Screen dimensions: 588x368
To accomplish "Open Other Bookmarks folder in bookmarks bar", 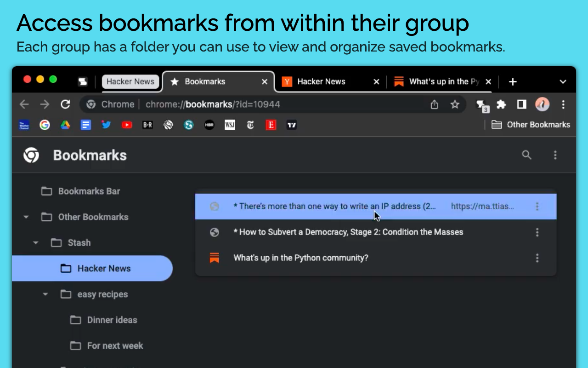I will [x=531, y=125].
